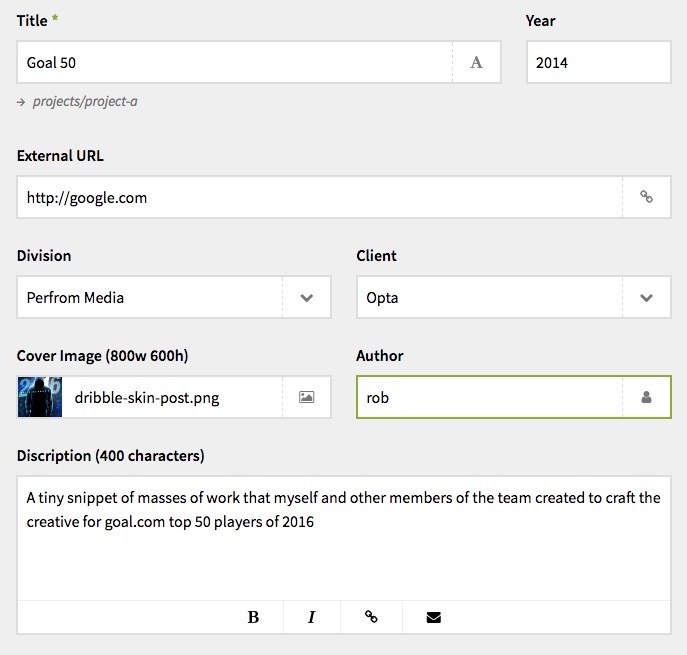Expand the Client dropdown arrow
Viewport: 687px width, 655px height.
point(646,297)
